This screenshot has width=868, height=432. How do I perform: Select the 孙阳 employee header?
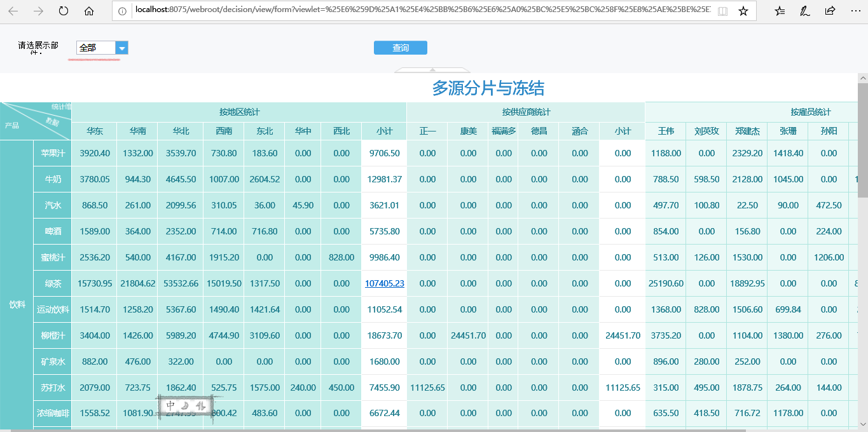[829, 131]
